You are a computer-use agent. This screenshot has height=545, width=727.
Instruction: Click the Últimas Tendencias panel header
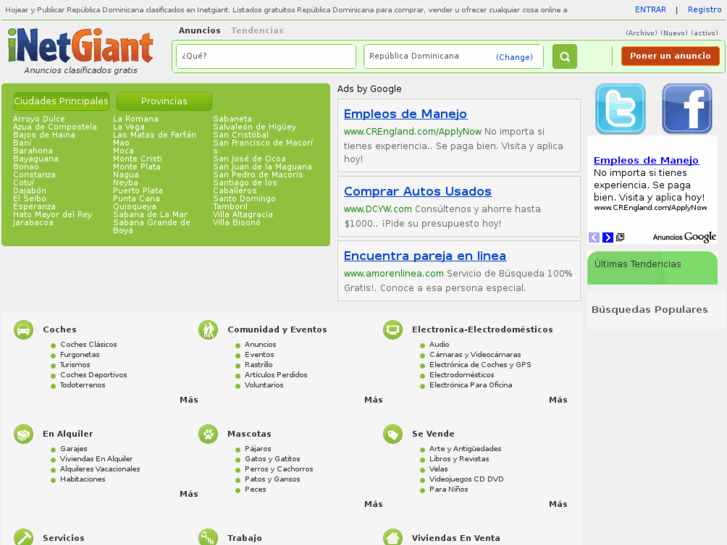tap(652, 268)
